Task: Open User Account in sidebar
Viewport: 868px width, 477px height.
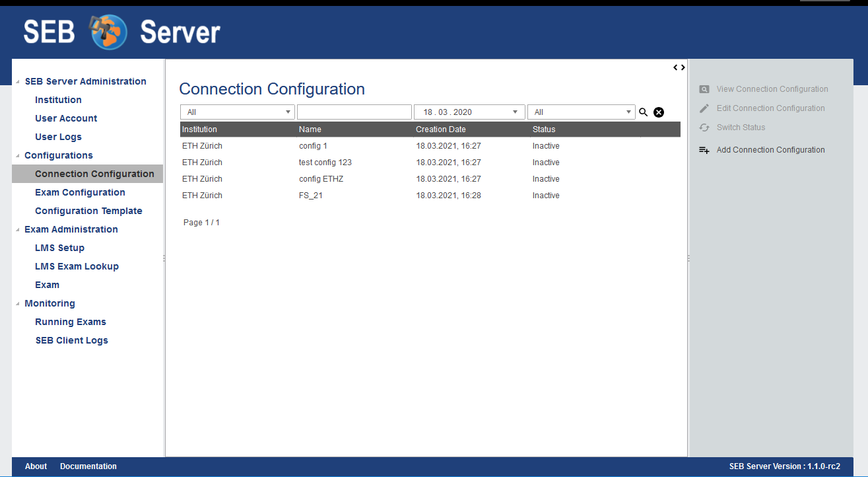Action: 66,118
